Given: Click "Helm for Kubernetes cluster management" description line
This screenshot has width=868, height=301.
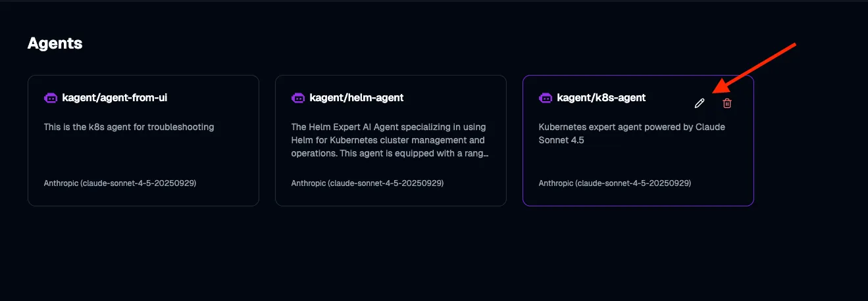Looking at the screenshot, I should point(388,140).
